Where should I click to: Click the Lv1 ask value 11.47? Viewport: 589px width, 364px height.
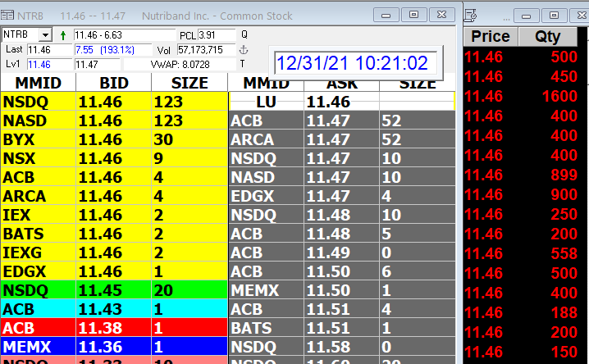coord(98,64)
